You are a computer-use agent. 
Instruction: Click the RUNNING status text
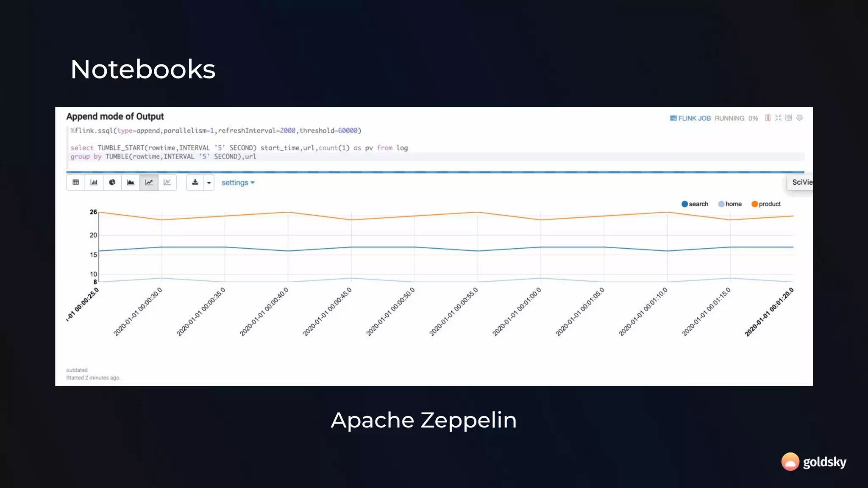[729, 118]
